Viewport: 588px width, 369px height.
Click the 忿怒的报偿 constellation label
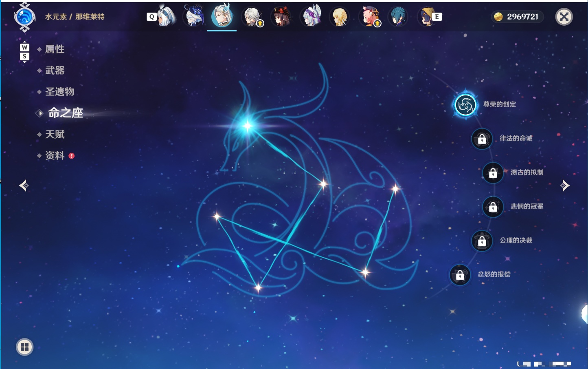point(494,274)
